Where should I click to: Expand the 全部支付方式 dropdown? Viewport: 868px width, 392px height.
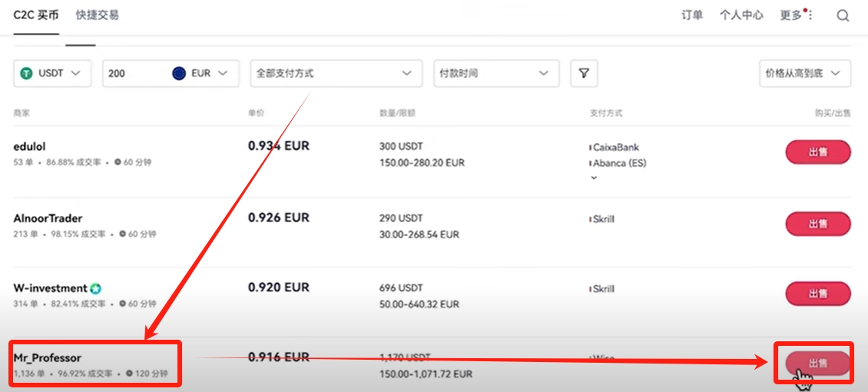coord(336,73)
